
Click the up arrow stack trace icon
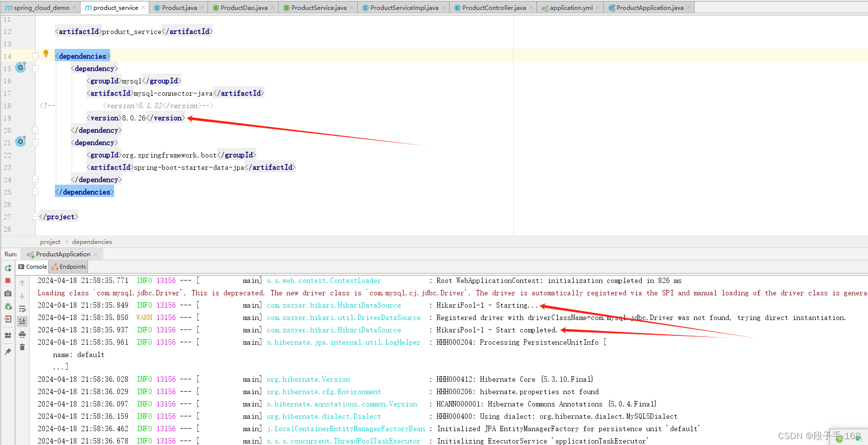pos(22,283)
